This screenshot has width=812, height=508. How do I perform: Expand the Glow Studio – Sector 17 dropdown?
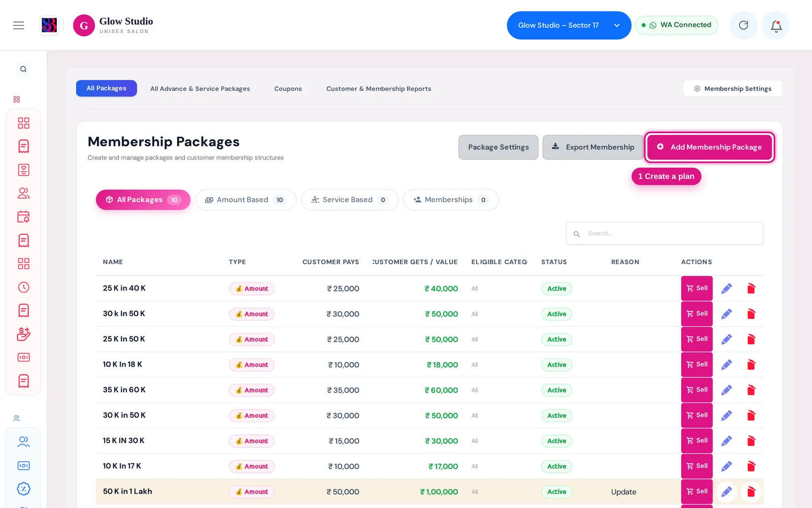(x=569, y=25)
